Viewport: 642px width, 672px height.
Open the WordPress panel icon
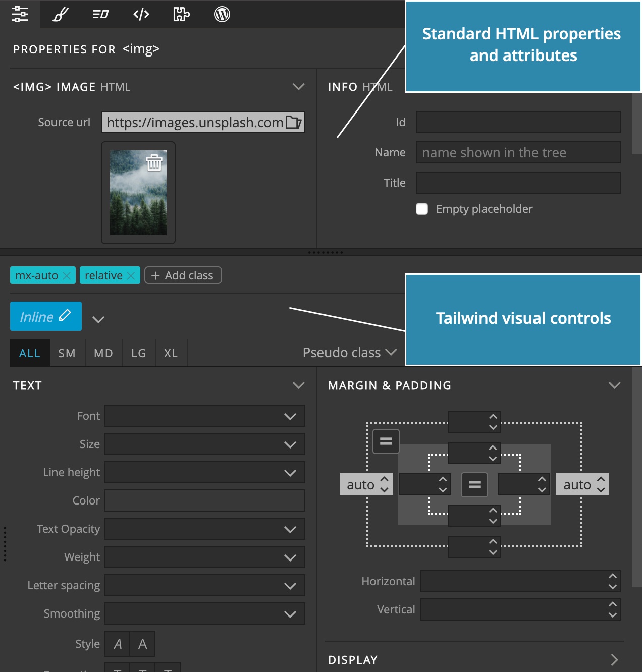(222, 14)
